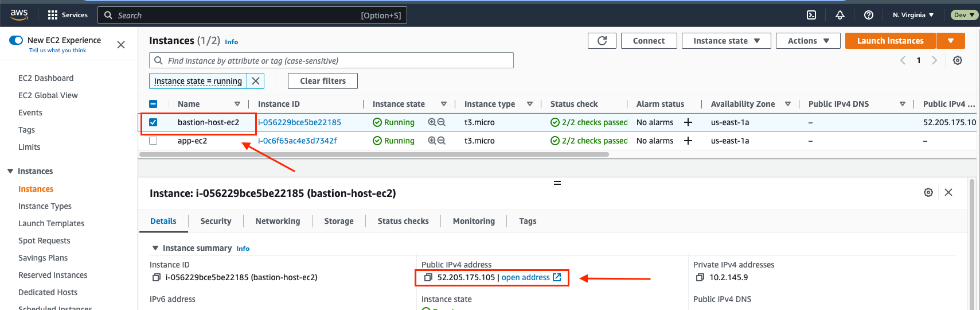This screenshot has height=310, width=980.
Task: Click the Info link beside Instances heading
Action: [231, 42]
